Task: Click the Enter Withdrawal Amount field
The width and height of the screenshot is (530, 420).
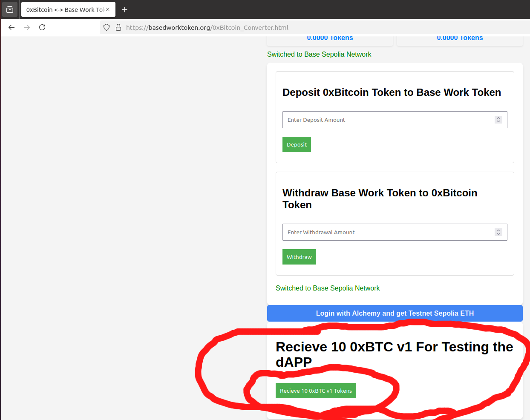Action: click(383, 232)
